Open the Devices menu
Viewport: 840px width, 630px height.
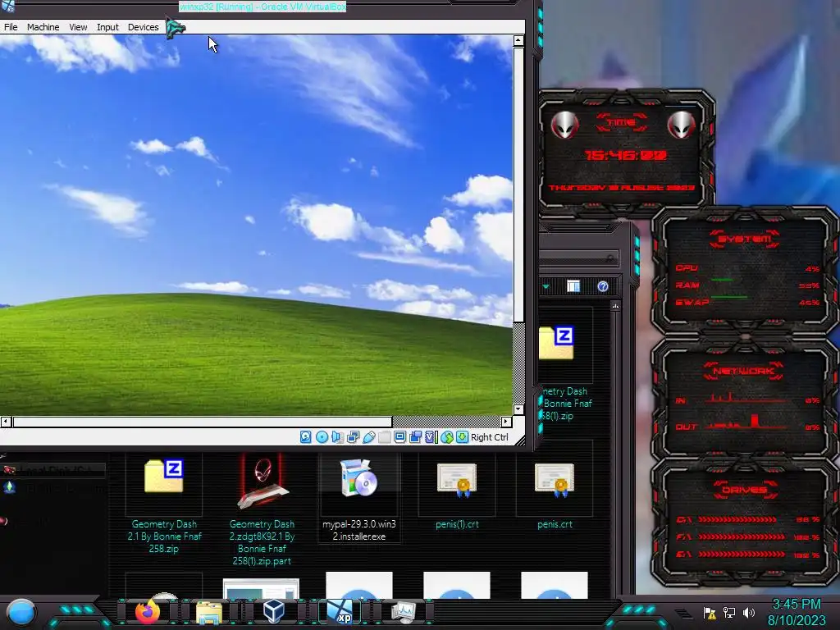143,27
